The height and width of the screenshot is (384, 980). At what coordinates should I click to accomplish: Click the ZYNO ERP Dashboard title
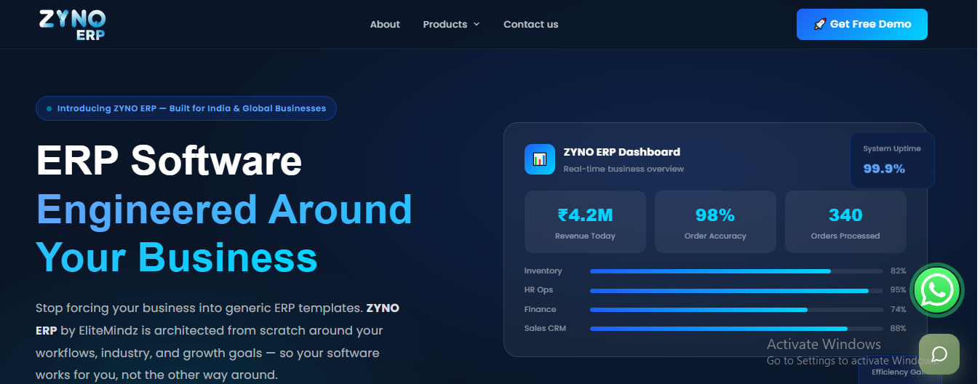[x=622, y=152]
